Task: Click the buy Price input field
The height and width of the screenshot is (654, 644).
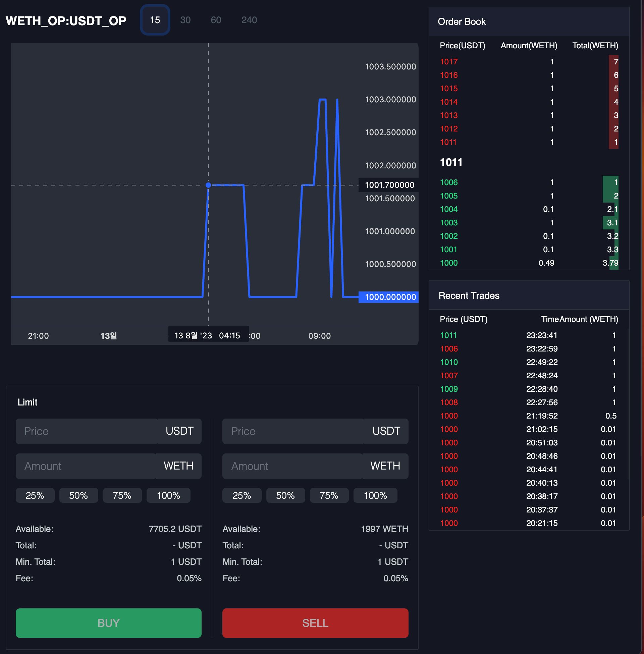Action: pyautogui.click(x=87, y=431)
